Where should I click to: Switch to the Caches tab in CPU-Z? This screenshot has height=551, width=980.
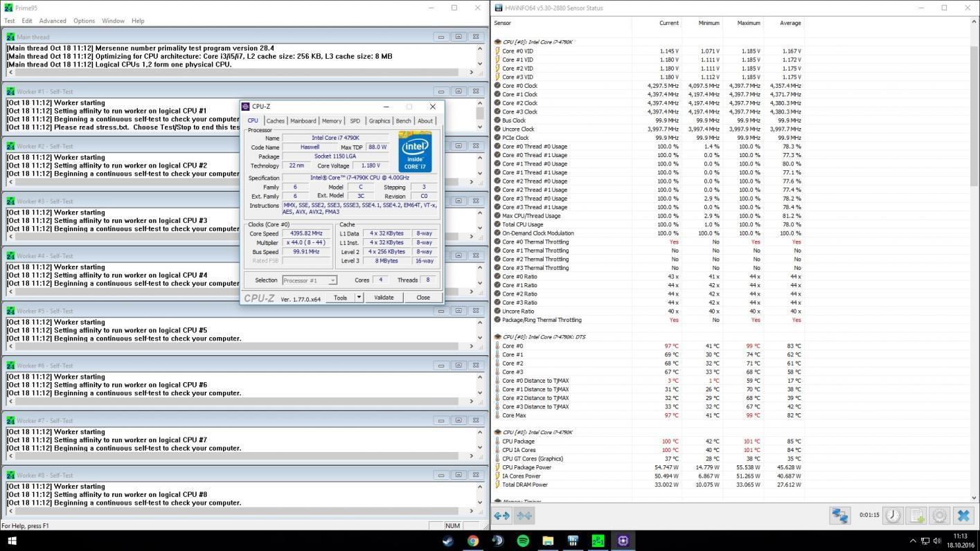coord(276,121)
